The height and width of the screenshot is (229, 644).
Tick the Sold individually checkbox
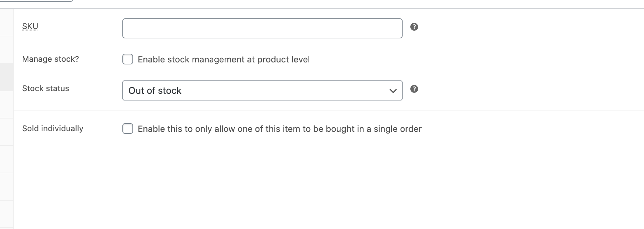click(128, 129)
